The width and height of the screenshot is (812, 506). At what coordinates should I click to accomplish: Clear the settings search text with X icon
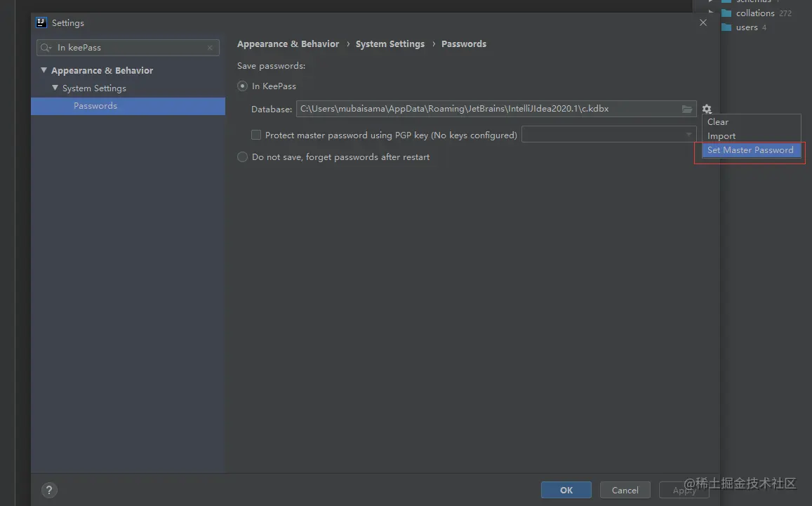(210, 48)
